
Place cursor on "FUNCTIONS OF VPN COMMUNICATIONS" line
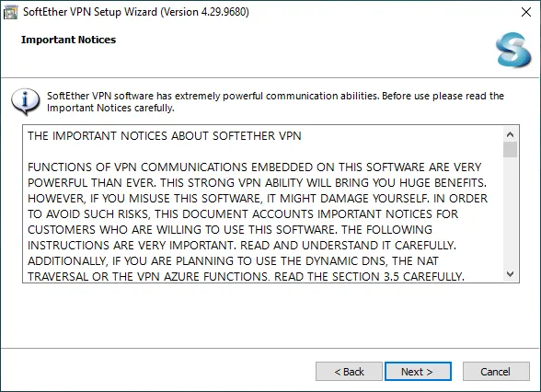click(x=254, y=167)
